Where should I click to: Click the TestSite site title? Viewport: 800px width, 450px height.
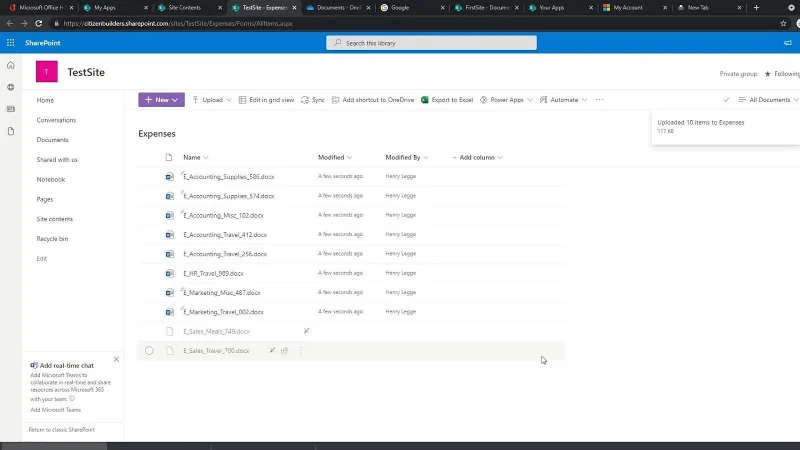[86, 72]
